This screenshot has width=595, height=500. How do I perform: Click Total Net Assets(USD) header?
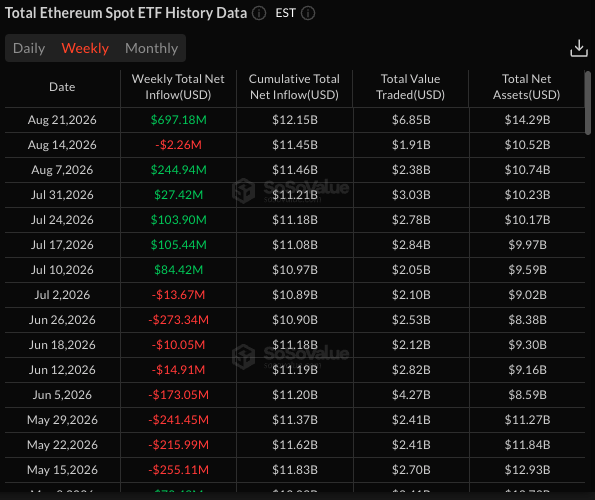pos(526,87)
